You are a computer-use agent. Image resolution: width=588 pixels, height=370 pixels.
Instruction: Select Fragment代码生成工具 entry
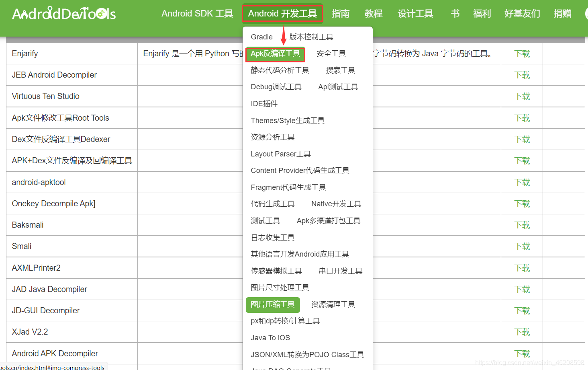tap(288, 187)
